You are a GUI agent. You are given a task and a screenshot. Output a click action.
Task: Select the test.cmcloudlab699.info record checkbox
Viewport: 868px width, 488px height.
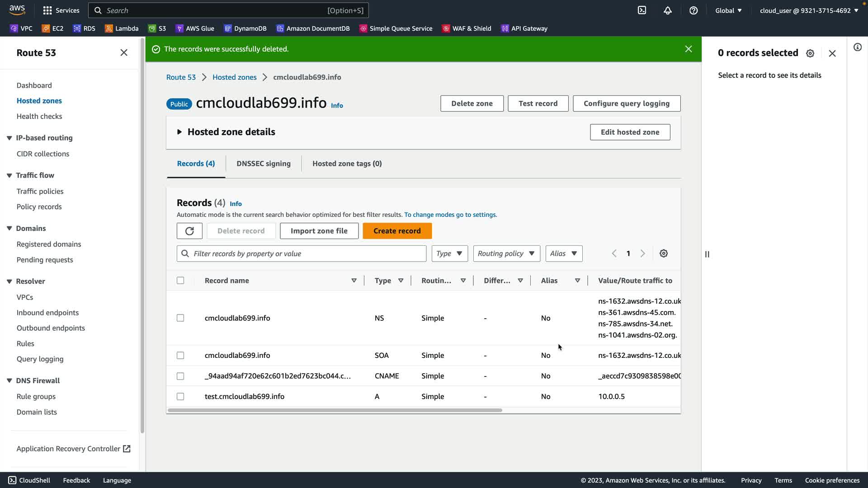click(x=180, y=396)
